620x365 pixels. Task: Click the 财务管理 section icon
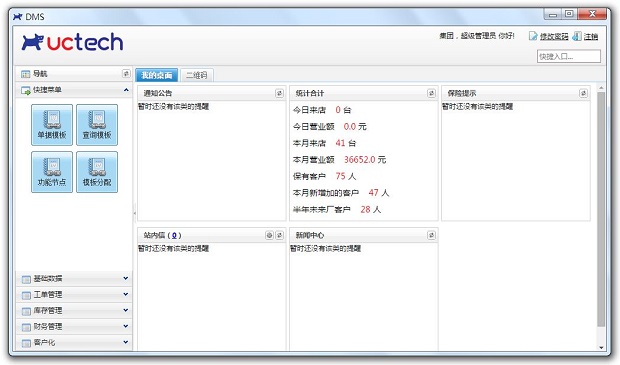point(26,327)
